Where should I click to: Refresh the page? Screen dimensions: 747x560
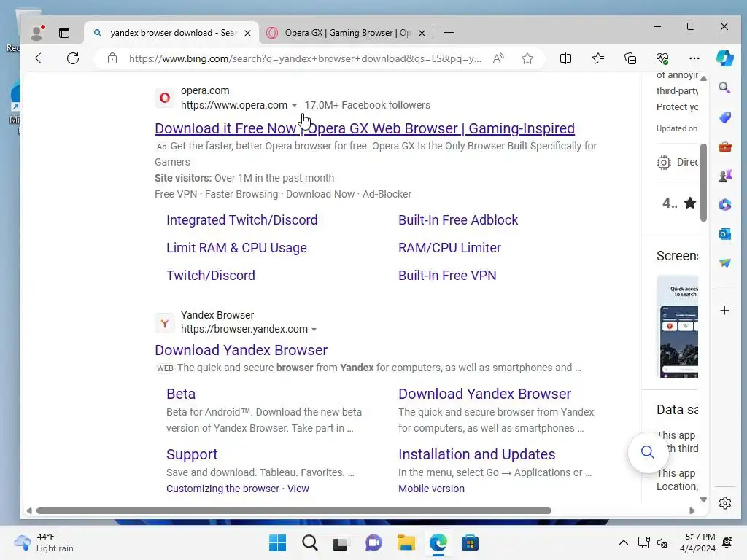tap(73, 58)
